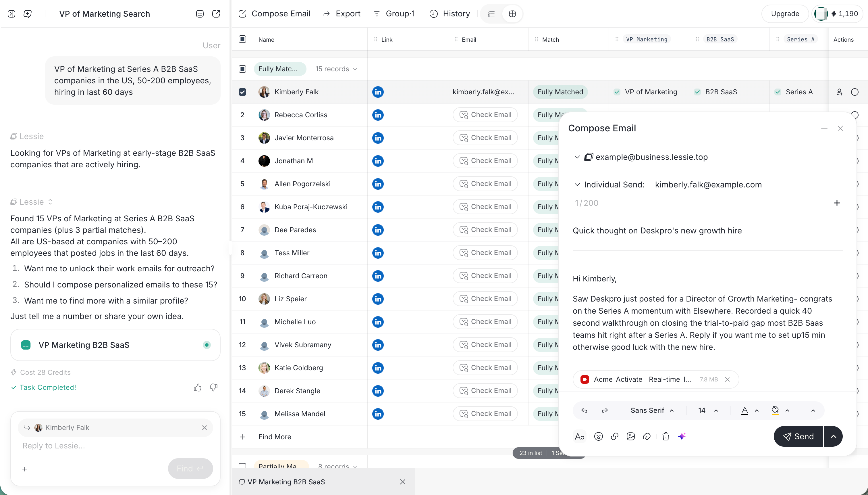The height and width of the screenshot is (495, 868).
Task: Open the share icon beside search title
Action: [x=216, y=14]
